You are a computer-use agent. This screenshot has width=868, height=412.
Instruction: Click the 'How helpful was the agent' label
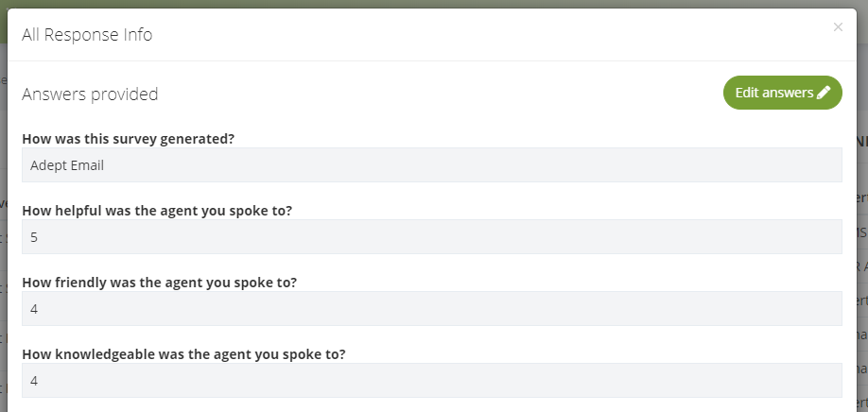[157, 211]
